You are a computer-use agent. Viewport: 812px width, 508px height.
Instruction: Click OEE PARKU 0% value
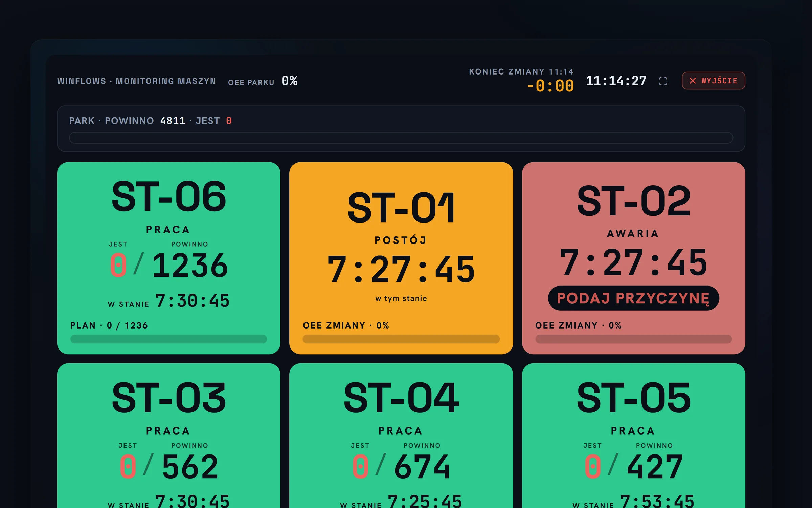click(x=290, y=81)
